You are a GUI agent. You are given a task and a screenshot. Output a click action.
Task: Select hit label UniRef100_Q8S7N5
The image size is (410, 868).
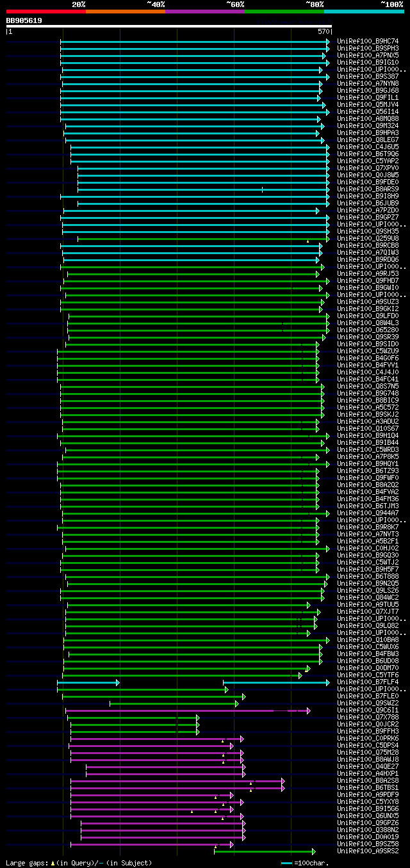368,387
